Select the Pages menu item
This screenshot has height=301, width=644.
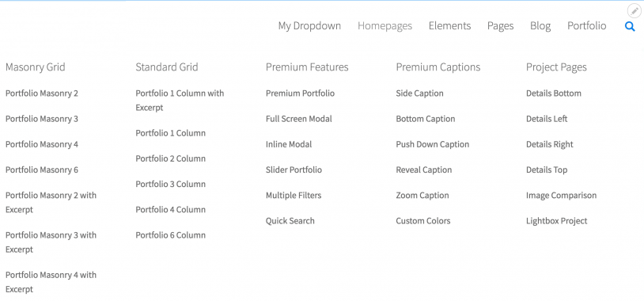click(500, 26)
